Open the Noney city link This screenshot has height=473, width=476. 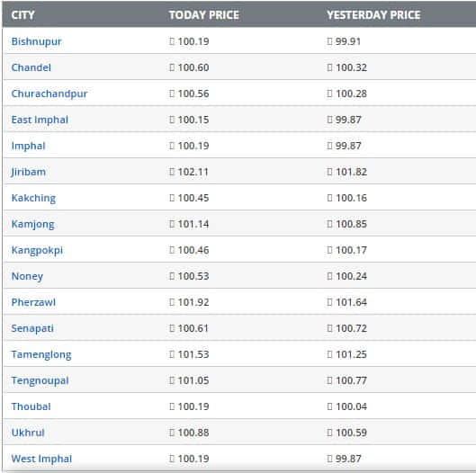(x=27, y=276)
